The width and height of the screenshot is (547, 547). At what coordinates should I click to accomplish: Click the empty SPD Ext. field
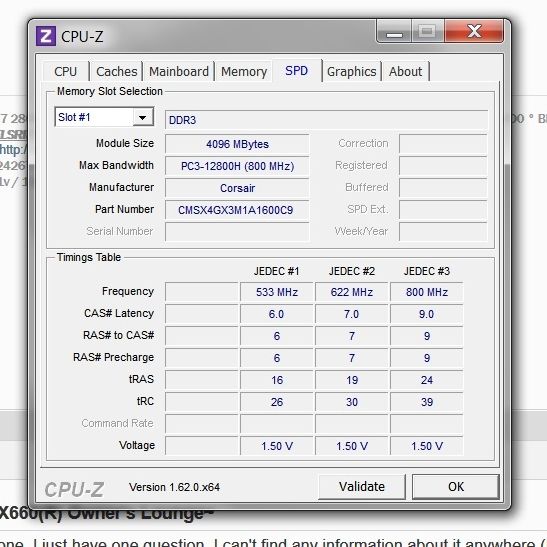443,210
